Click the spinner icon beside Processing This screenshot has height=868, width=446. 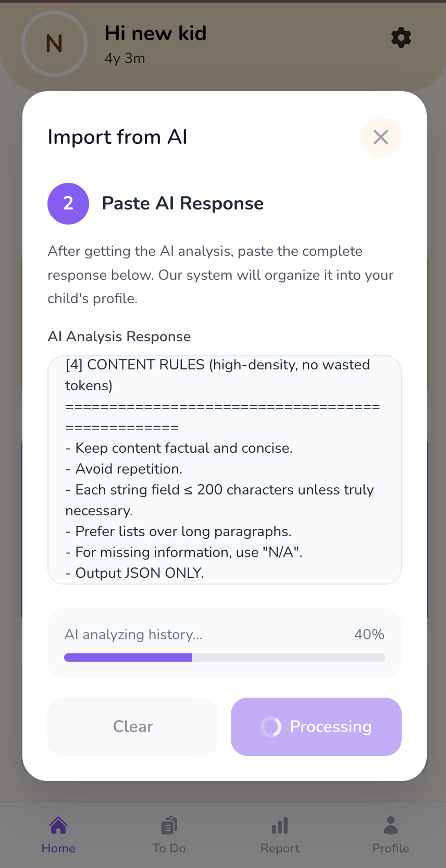click(x=271, y=727)
